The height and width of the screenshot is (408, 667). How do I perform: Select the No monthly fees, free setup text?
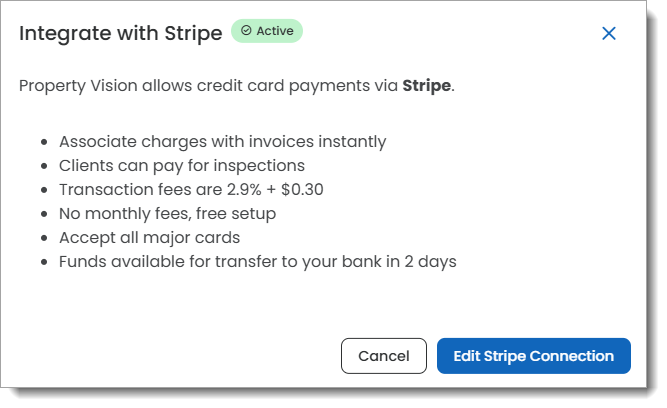coord(167,214)
